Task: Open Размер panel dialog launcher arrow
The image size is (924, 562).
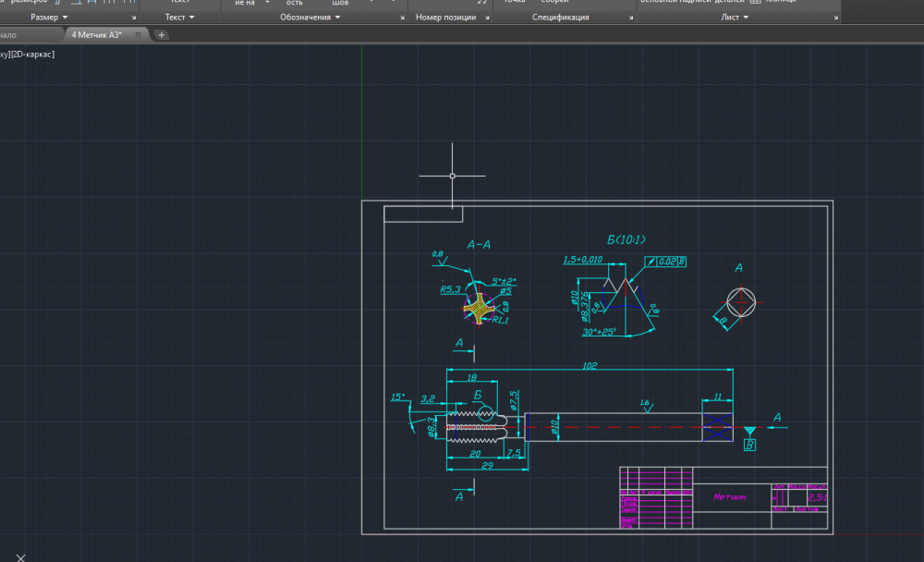Action: 134,18
